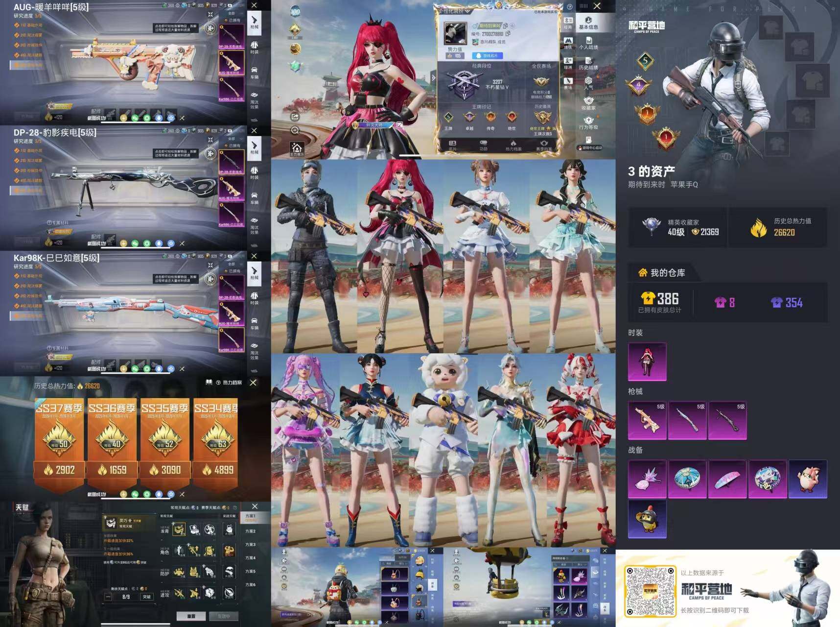Open 主页展示 home display icon
The width and height of the screenshot is (840, 627).
pos(296,149)
